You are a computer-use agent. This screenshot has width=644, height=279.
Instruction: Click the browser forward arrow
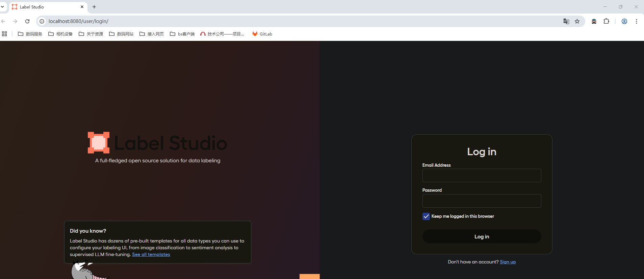coord(15,21)
